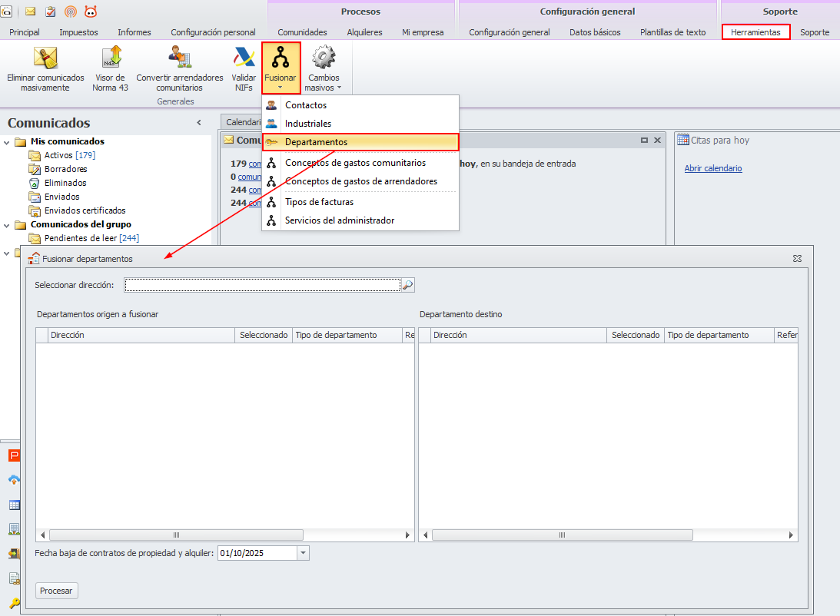The image size is (840, 616).
Task: Collapse the Comunicados panel with the arrow
Action: (199, 123)
